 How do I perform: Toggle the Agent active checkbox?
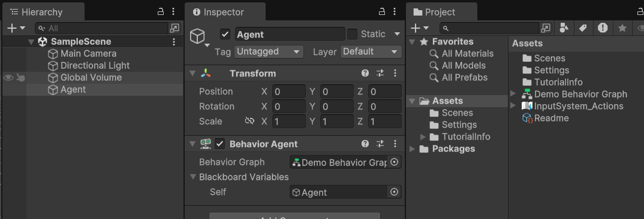[x=225, y=34]
